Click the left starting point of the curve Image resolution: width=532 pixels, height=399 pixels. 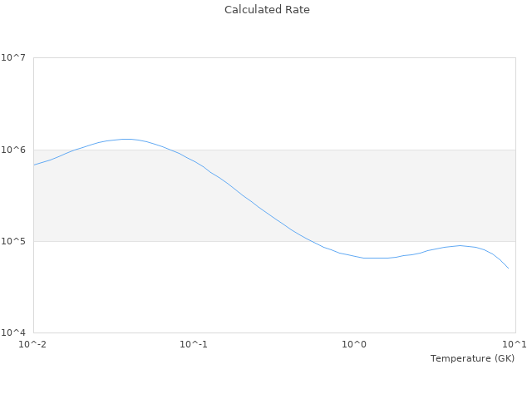34,165
